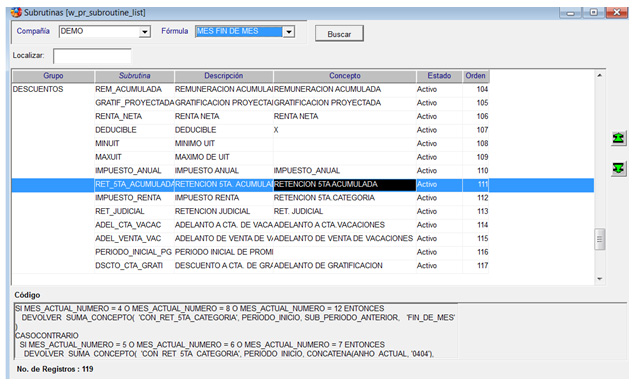Viewport: 635px width, 385px height.
Task: Click the first SI MES_ACTUAL_NUMERO = 4 code line
Action: (x=200, y=308)
